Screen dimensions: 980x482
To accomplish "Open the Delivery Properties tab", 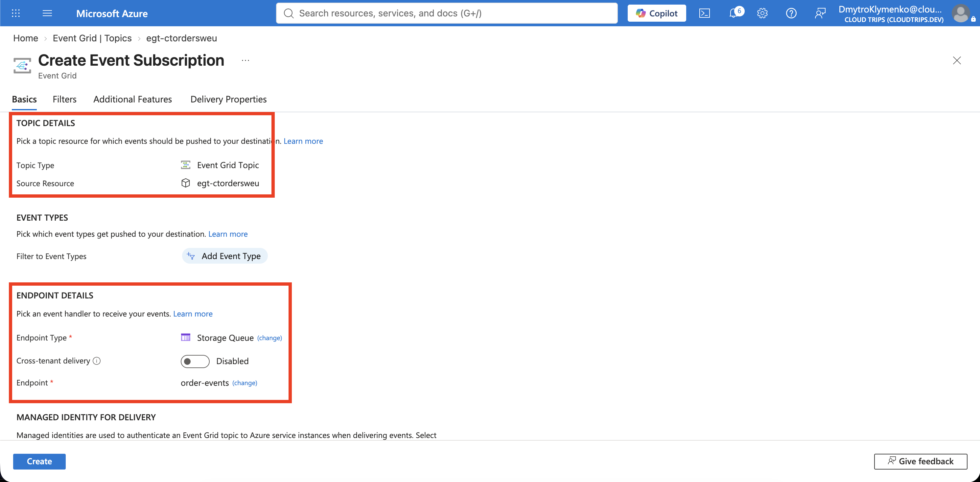I will pyautogui.click(x=228, y=99).
